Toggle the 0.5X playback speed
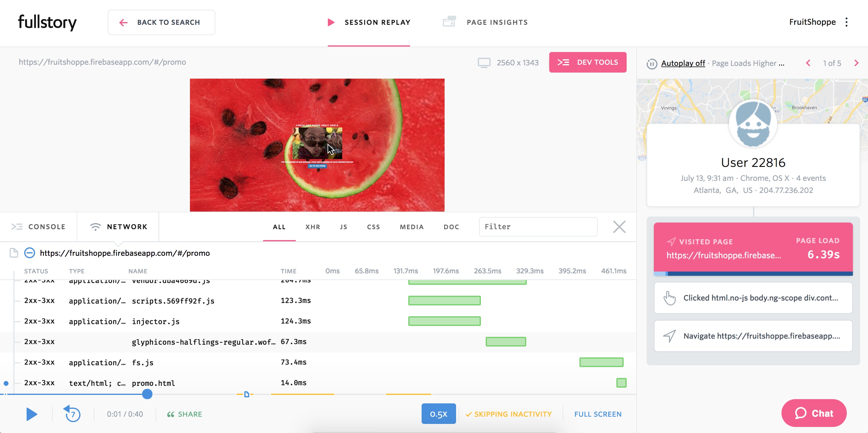The height and width of the screenshot is (433, 868). pyautogui.click(x=439, y=413)
